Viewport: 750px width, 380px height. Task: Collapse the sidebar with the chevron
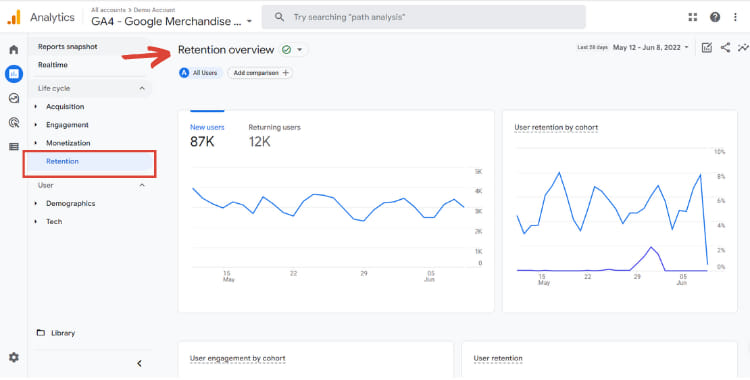[139, 363]
